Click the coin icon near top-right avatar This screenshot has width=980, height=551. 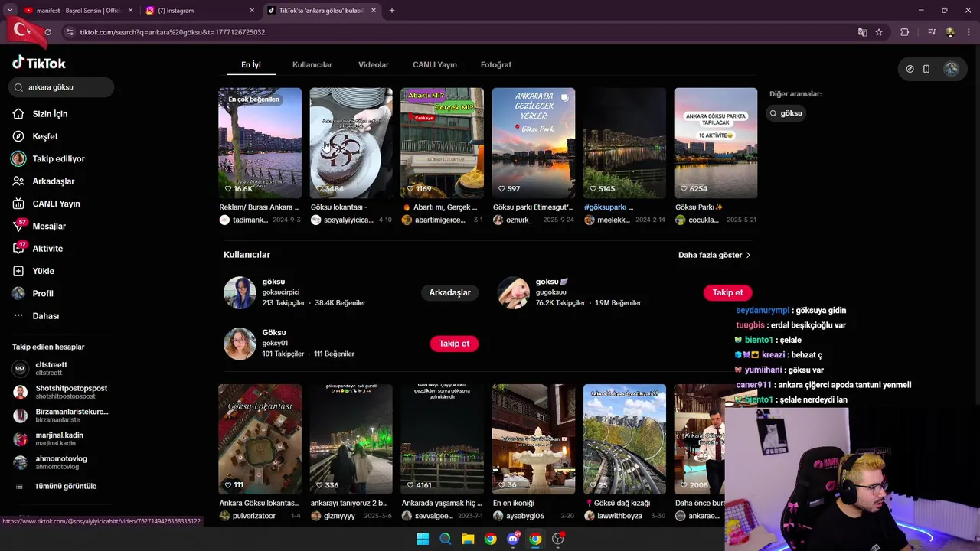[910, 69]
